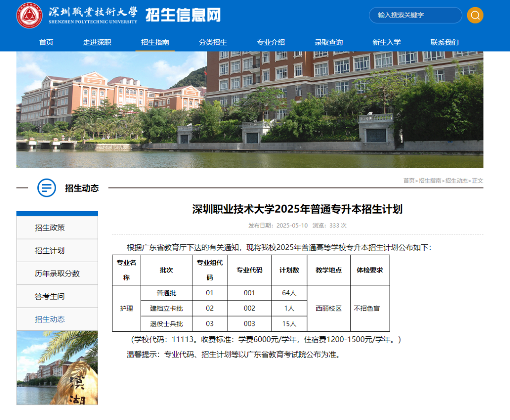Open the 首页 navigation menu item
This screenshot has height=420, width=510.
46,42
